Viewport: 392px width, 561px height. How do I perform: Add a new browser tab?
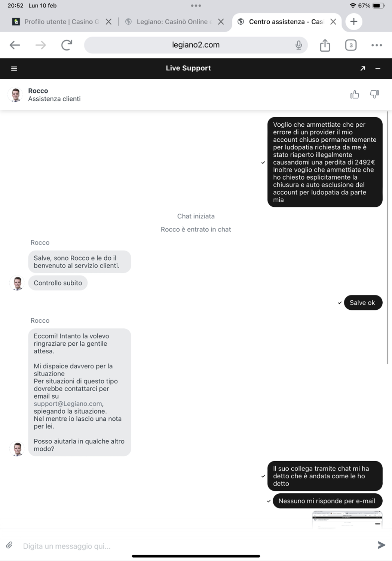click(353, 22)
